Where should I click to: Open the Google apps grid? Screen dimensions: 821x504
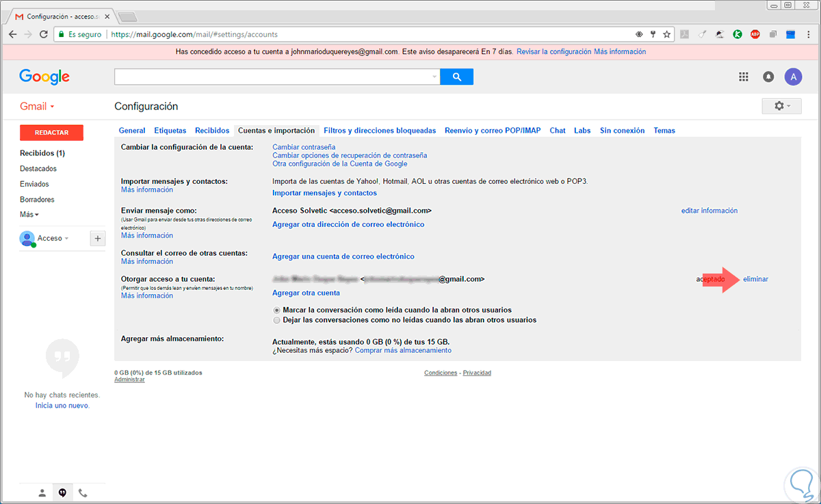pos(744,77)
